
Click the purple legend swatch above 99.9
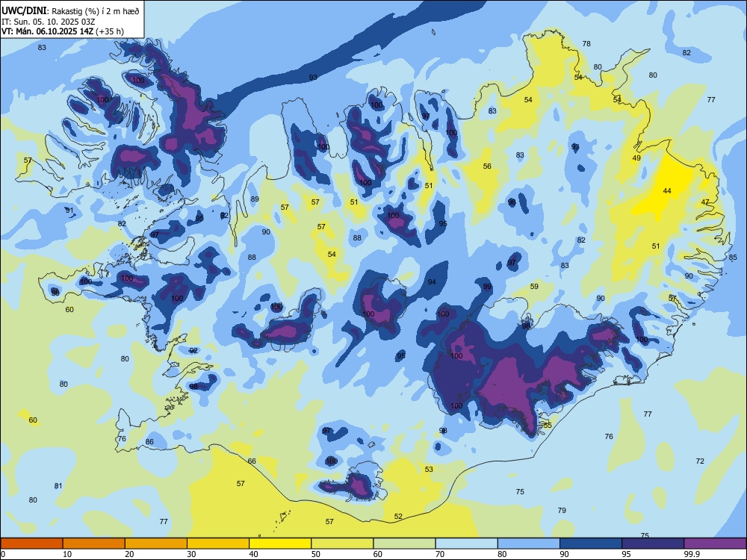715,544
